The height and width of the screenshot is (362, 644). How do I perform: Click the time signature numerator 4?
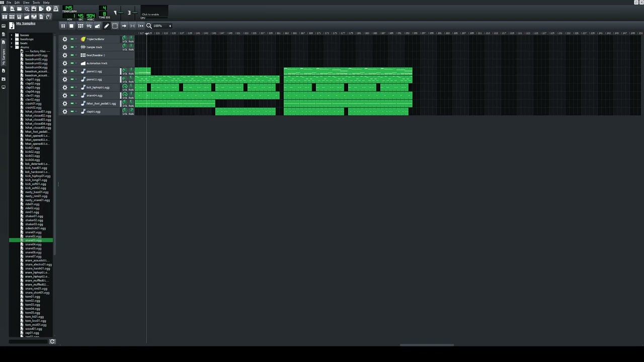[x=103, y=8]
